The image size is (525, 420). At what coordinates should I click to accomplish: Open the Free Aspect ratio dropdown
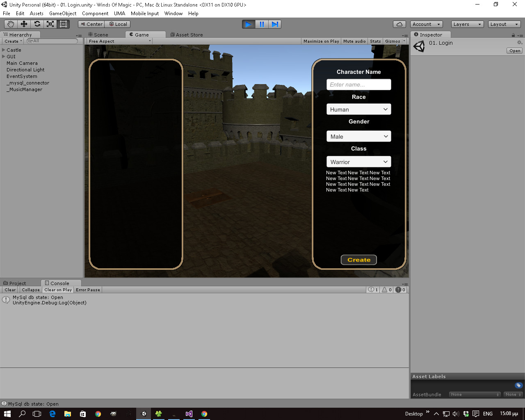[120, 41]
